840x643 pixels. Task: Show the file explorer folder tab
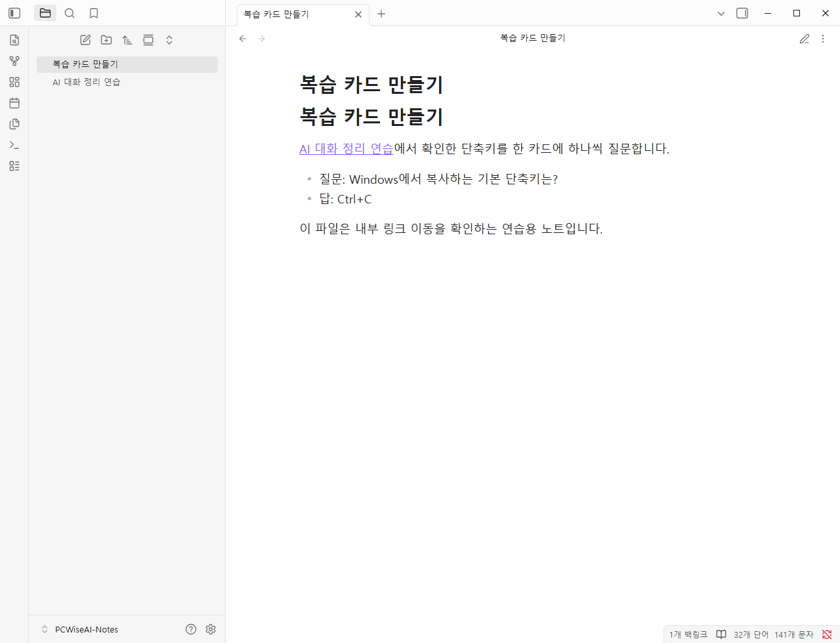click(45, 13)
